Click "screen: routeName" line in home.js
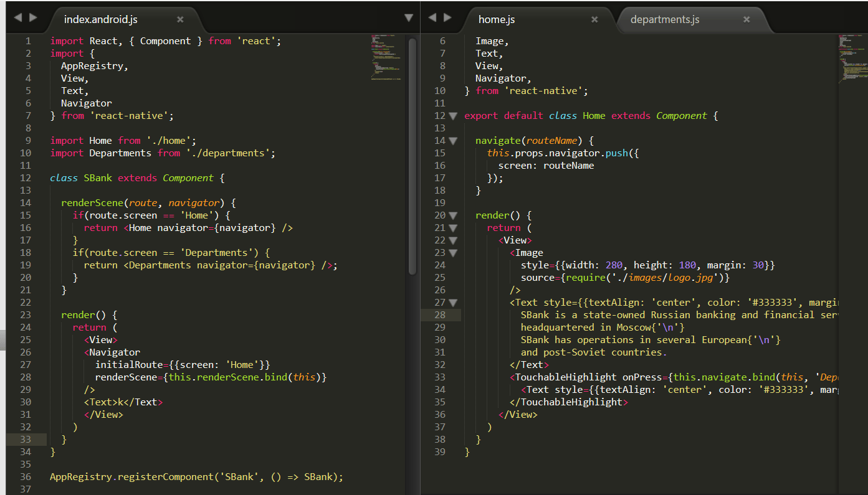 pyautogui.click(x=546, y=166)
